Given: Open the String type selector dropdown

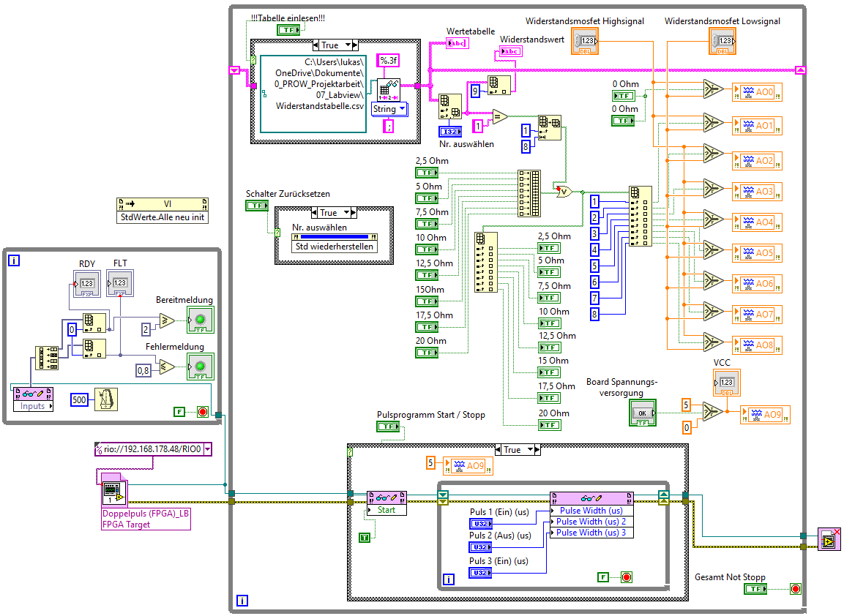Looking at the screenshot, I should coord(402,109).
